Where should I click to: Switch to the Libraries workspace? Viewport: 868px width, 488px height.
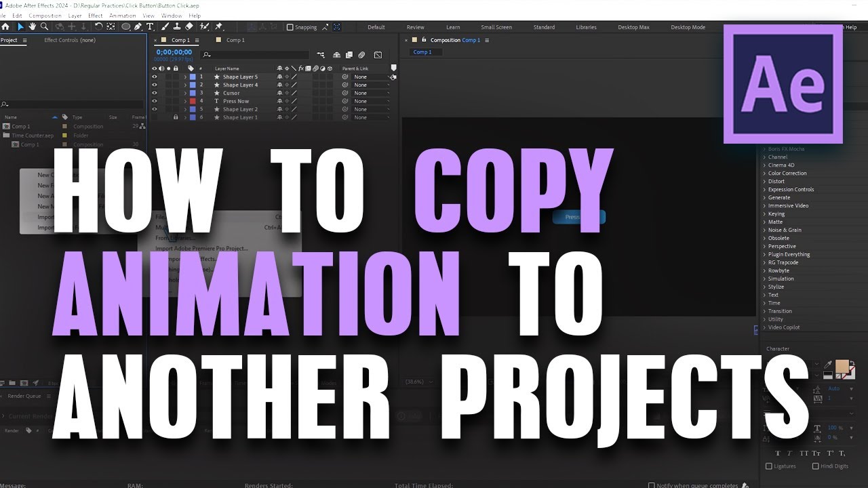[586, 27]
